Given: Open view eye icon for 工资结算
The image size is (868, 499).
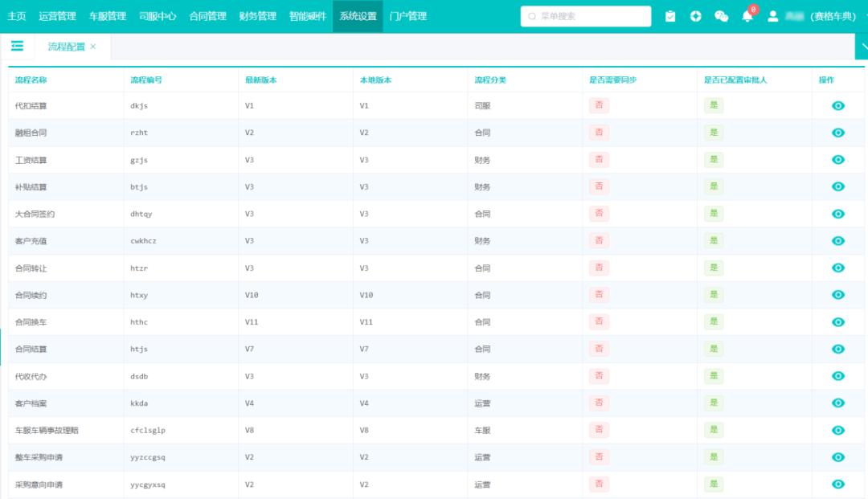Looking at the screenshot, I should pos(838,160).
